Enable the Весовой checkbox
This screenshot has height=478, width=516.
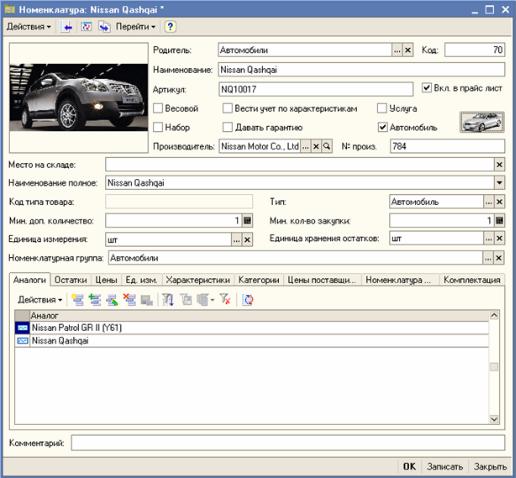158,108
